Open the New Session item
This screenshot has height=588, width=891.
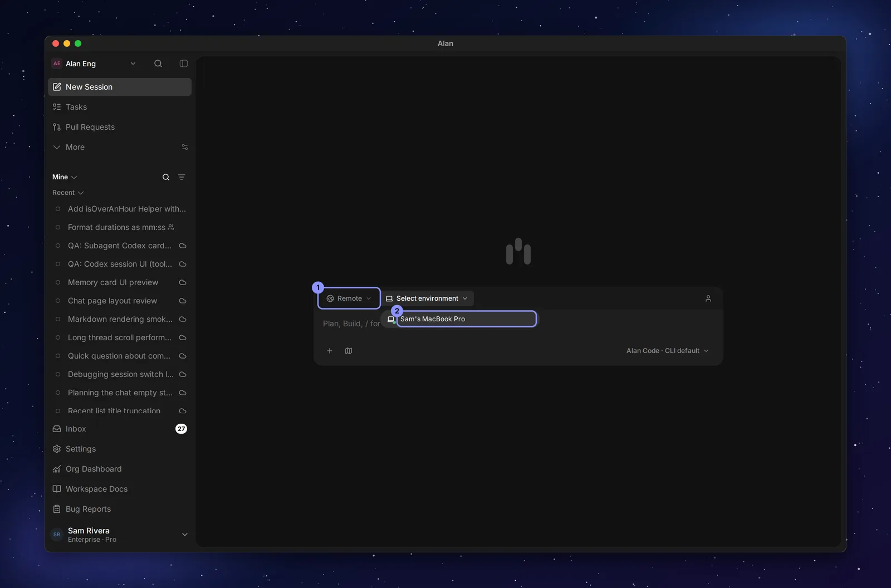coord(120,87)
